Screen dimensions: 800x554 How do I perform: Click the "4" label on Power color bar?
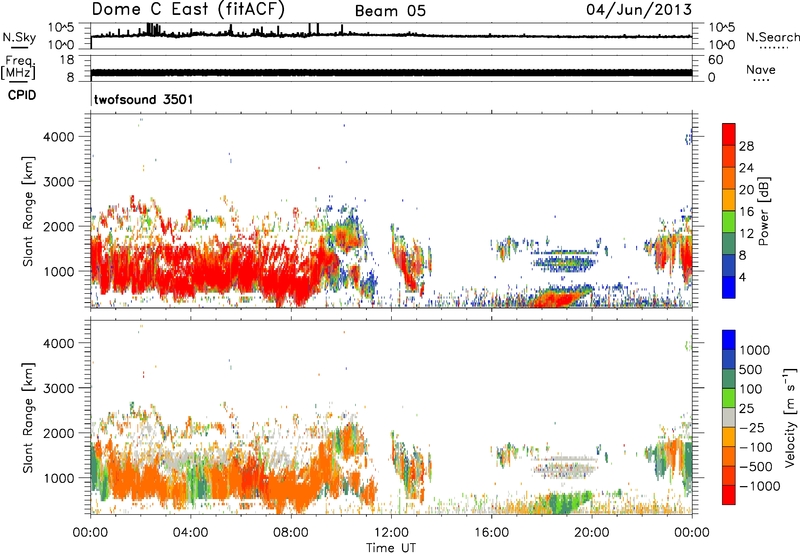pos(742,278)
